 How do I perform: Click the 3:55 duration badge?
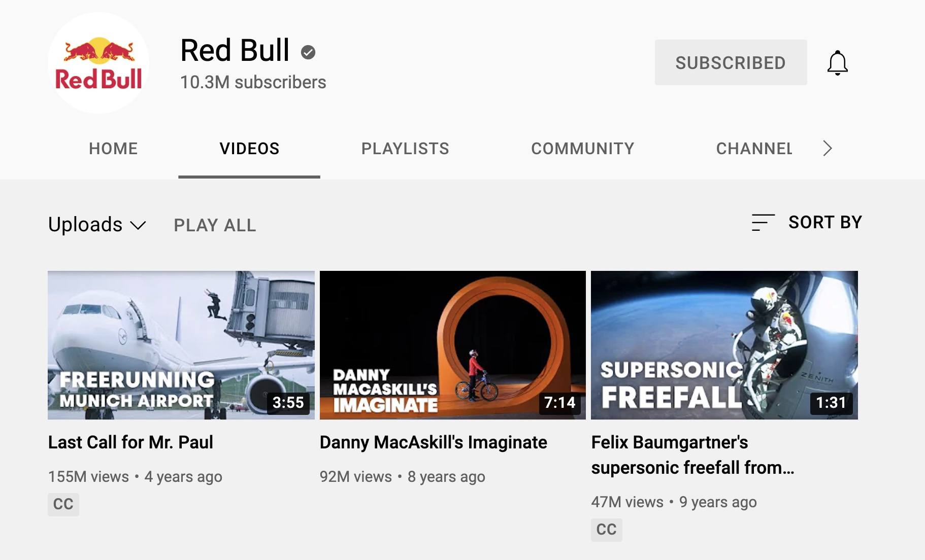coord(288,403)
